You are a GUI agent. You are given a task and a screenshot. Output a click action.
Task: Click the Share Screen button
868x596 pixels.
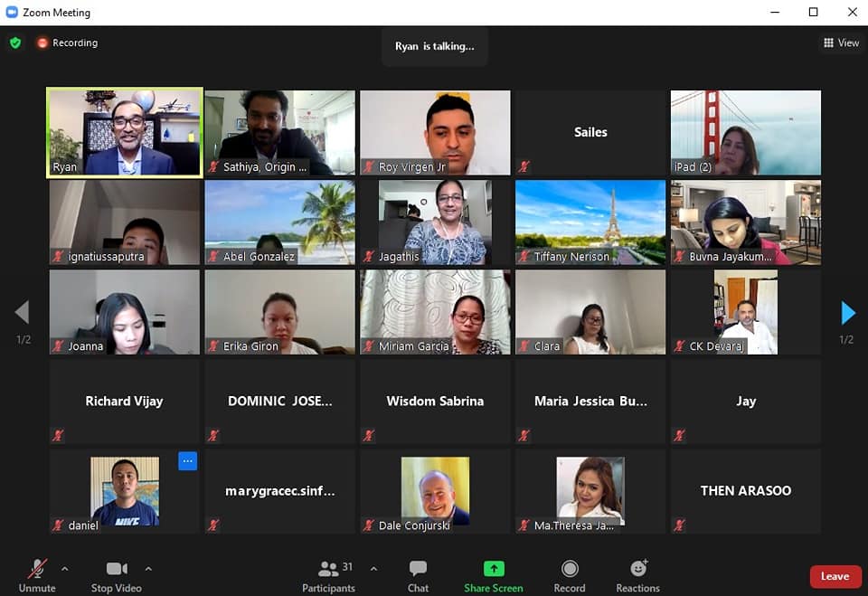tap(494, 576)
